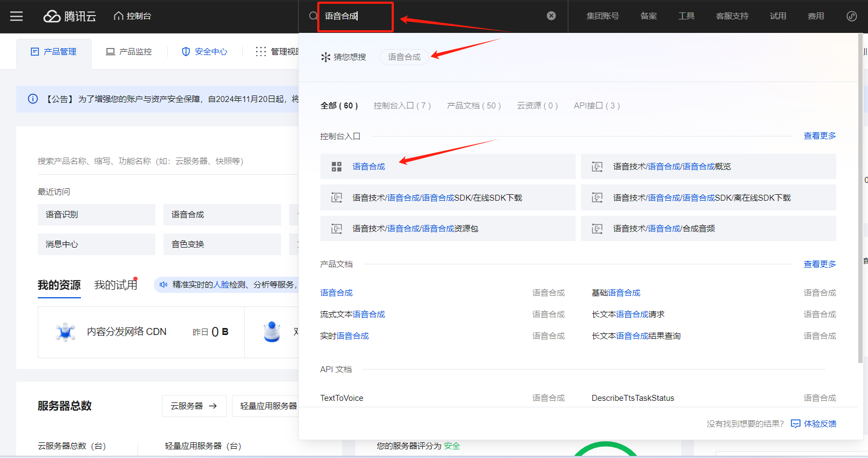The image size is (868, 458).
Task: Open 语音合成资源包 console entry
Action: pyautogui.click(x=448, y=229)
